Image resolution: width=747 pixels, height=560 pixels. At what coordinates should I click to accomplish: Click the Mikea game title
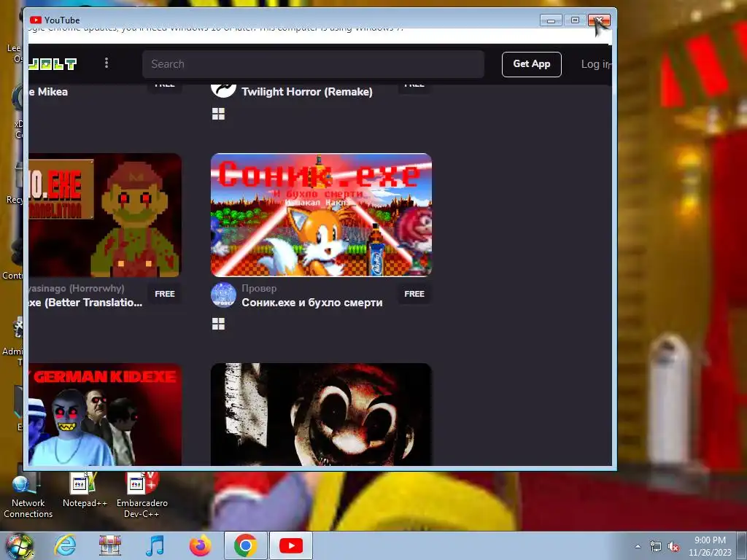48,91
